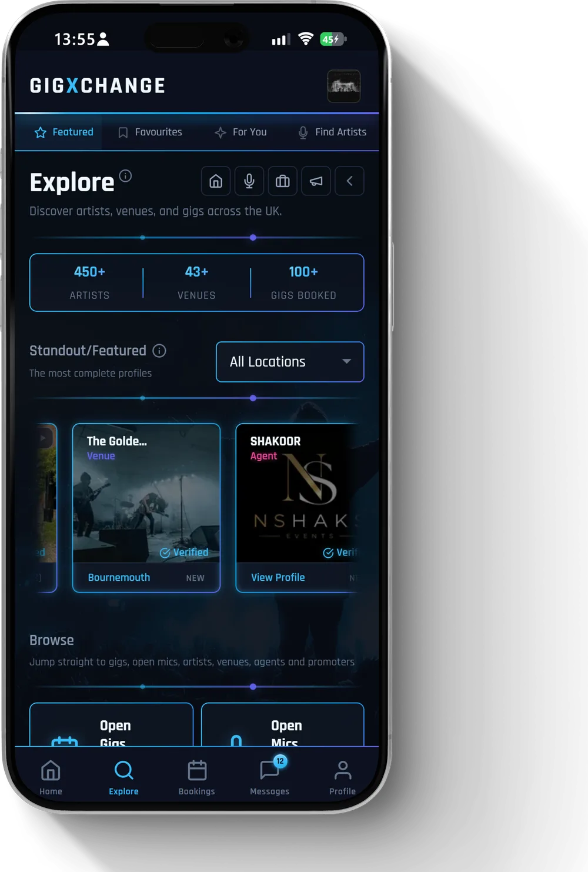This screenshot has height=872, width=588.
Task: Switch to the Favourites tab
Action: (x=150, y=132)
